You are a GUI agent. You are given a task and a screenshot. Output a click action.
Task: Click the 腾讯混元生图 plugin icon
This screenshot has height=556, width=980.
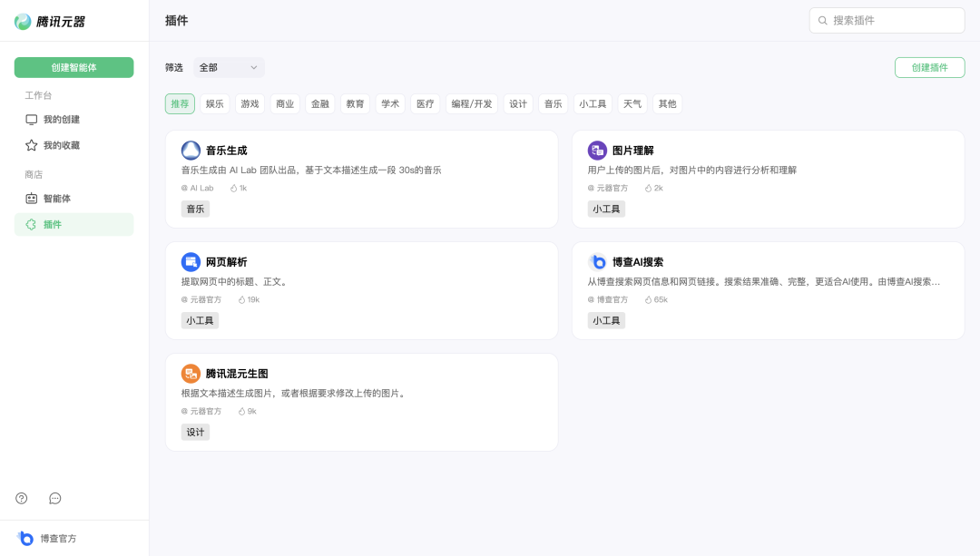pos(191,374)
